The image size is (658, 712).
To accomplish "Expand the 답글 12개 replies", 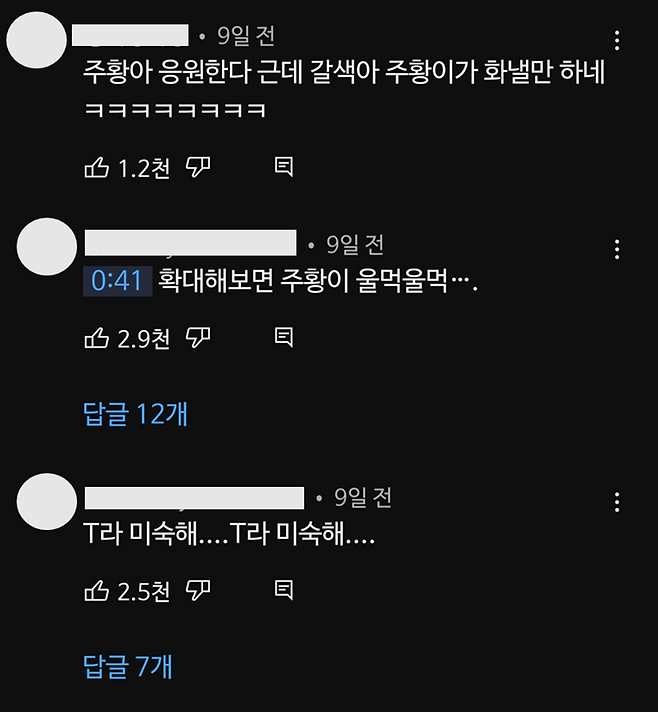I will (x=135, y=414).
